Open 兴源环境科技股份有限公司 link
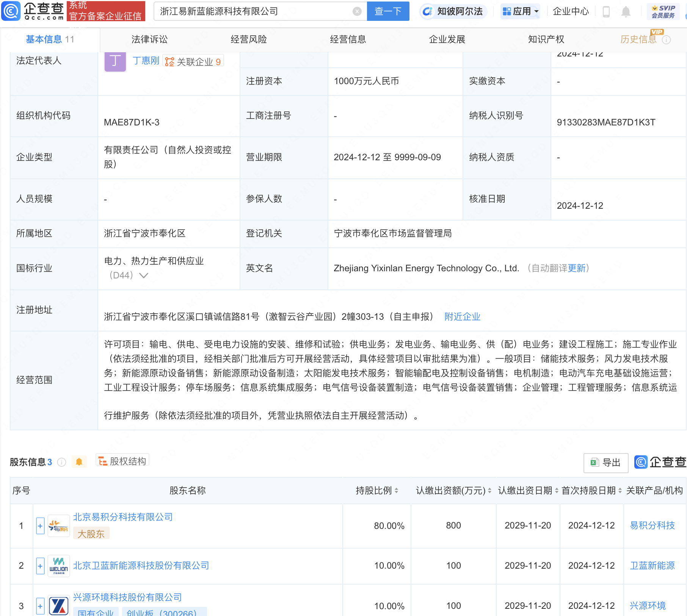This screenshot has width=687, height=616. tap(127, 597)
